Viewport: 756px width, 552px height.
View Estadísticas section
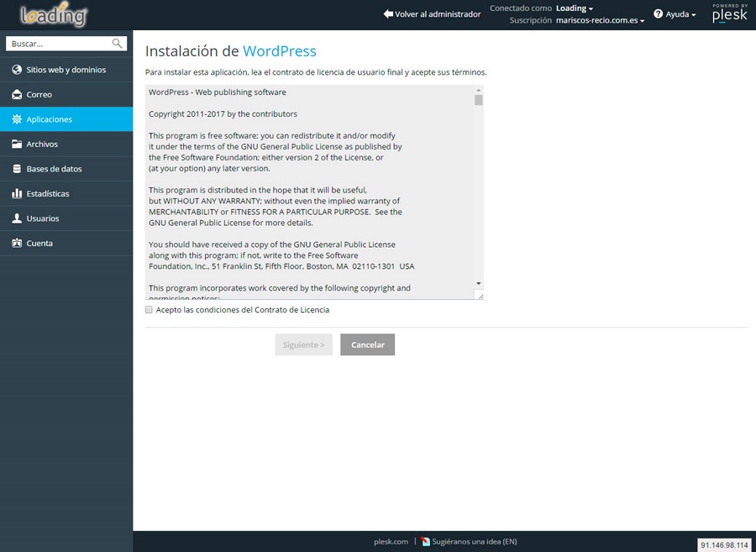66,193
